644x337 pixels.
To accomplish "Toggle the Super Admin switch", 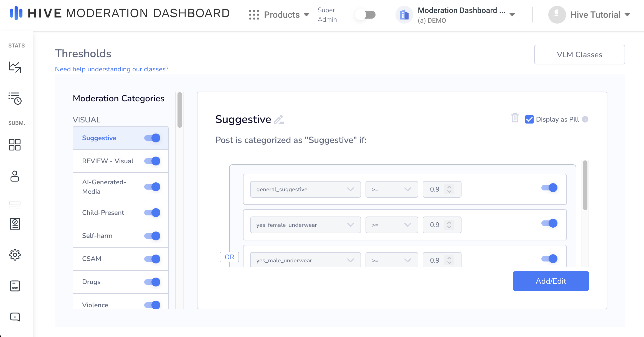I will 366,15.
